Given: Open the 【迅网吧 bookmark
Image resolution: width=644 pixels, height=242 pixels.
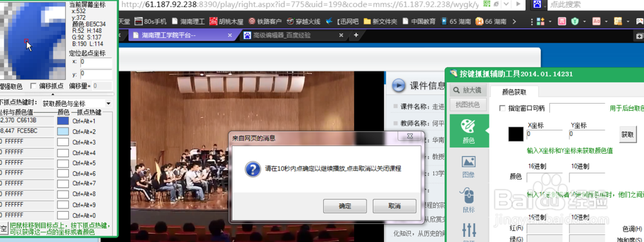Looking at the screenshot, I should tap(341, 21).
